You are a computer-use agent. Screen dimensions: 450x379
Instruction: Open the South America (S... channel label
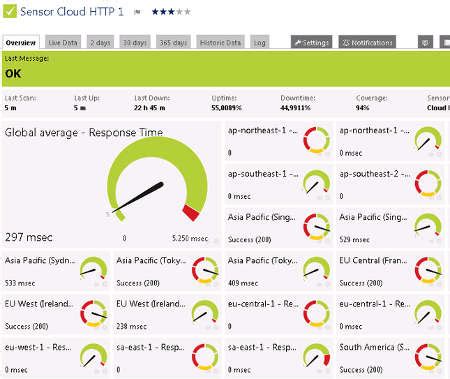[x=374, y=347]
